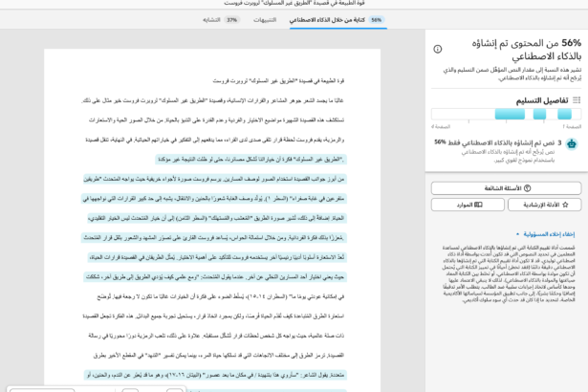This screenshot has width=588, height=392.
Task: Collapse the disclaimer using the small chevron arrow
Action: (x=518, y=234)
